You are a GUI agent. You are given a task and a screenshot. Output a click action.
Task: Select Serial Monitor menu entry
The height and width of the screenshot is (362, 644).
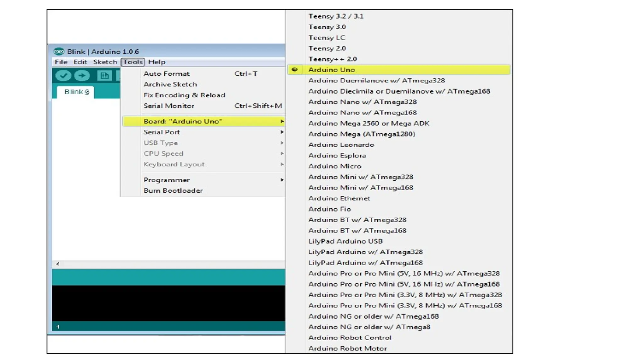point(169,106)
